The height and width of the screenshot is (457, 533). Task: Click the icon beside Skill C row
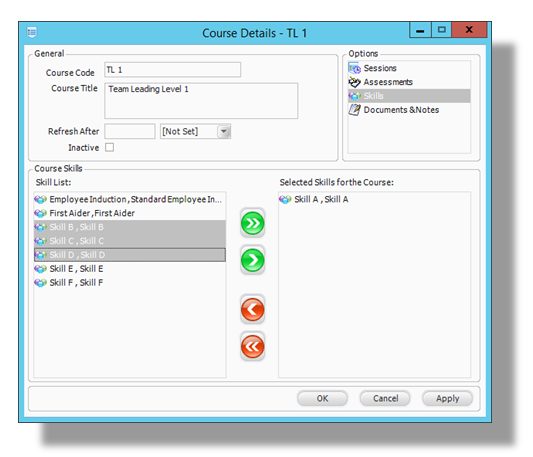click(40, 241)
